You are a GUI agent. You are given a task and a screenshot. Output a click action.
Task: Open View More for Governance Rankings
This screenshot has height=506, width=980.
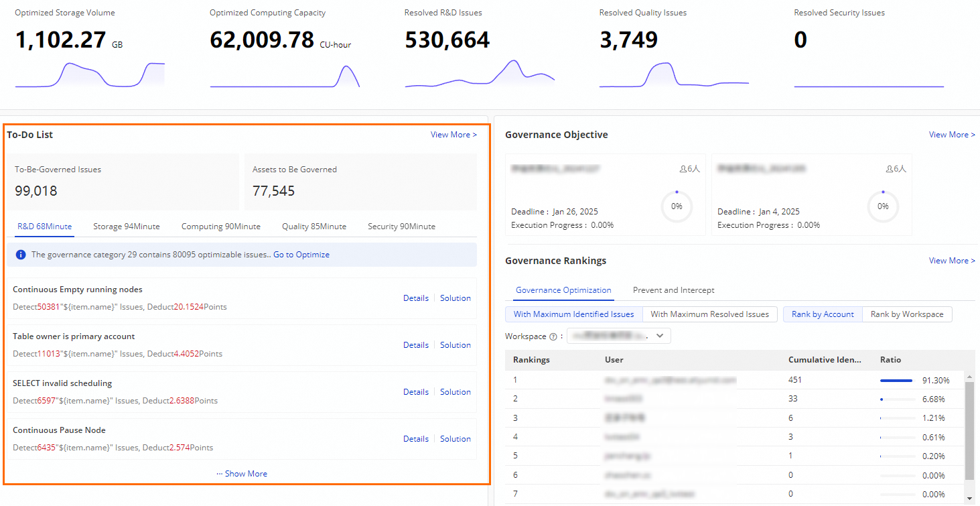tap(952, 261)
